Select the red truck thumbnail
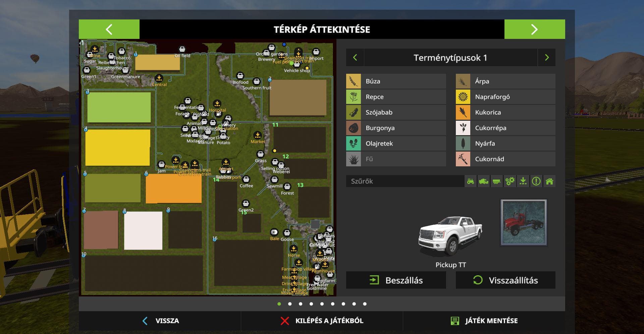This screenshot has height=334, width=644. 524,223
